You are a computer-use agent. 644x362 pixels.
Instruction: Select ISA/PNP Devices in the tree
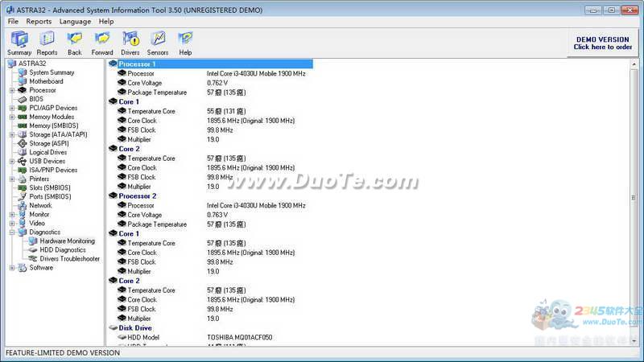click(x=53, y=170)
